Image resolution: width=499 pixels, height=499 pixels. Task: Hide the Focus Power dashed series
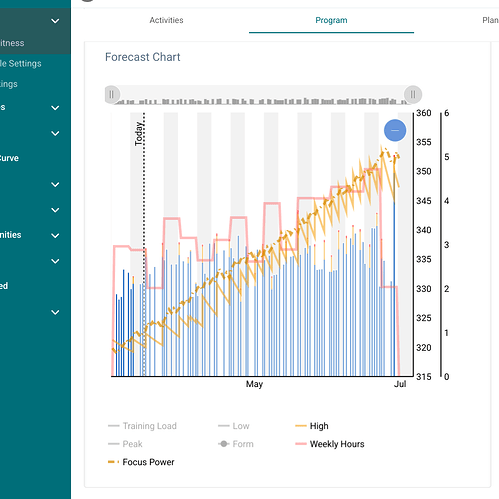click(x=141, y=462)
